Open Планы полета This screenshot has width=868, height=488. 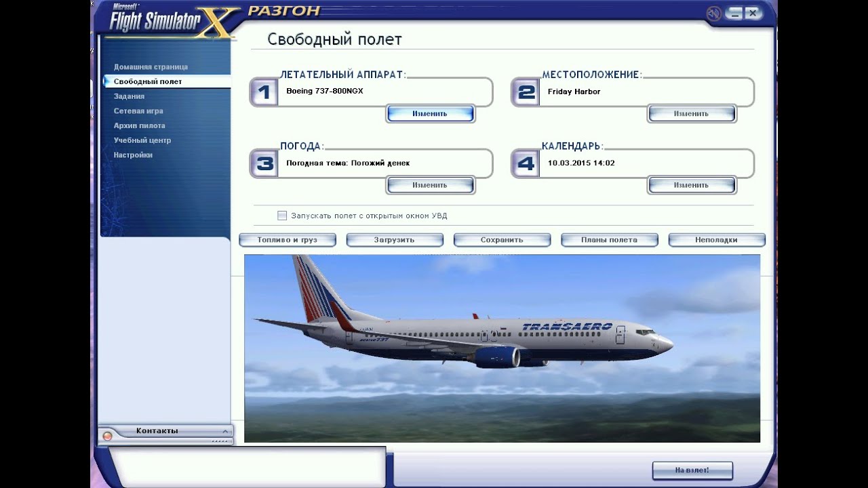(610, 240)
